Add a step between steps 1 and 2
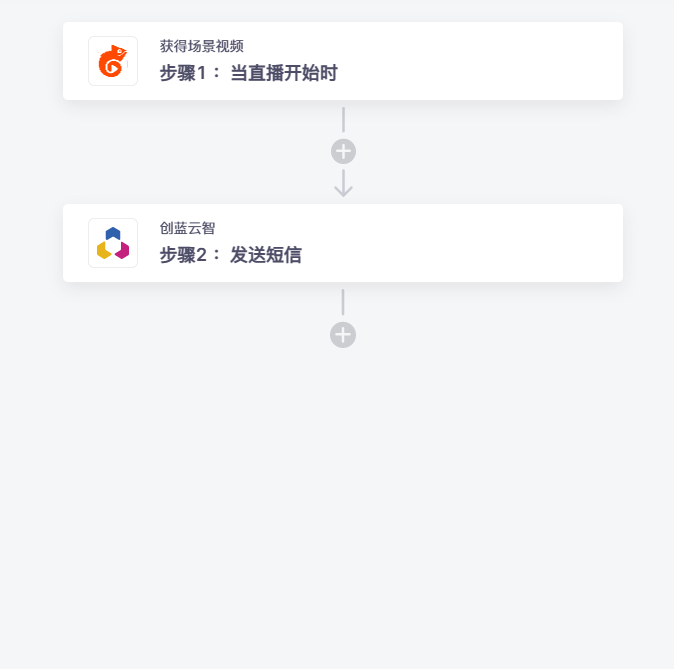This screenshot has width=674, height=669. tap(343, 152)
